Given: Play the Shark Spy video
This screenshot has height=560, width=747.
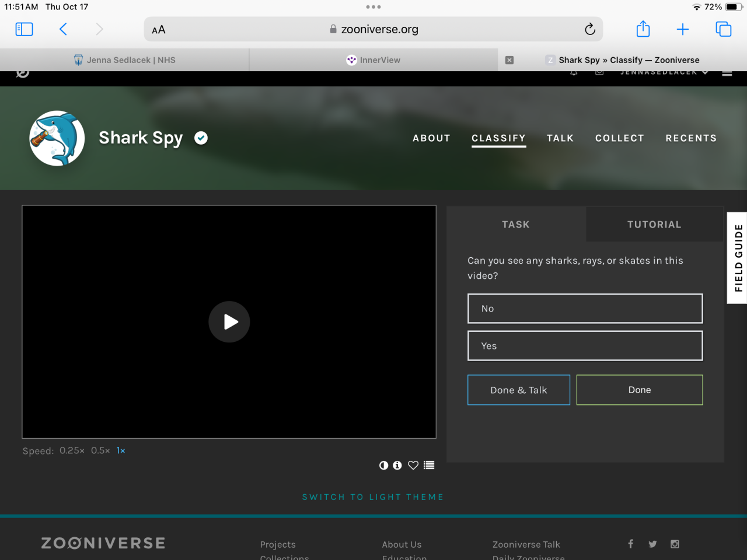Looking at the screenshot, I should [x=229, y=321].
